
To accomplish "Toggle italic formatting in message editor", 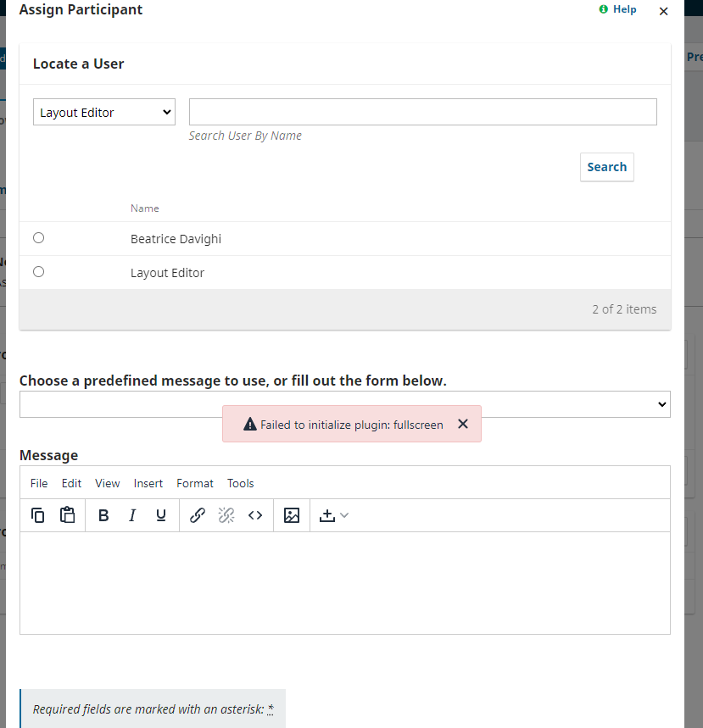I will point(132,515).
